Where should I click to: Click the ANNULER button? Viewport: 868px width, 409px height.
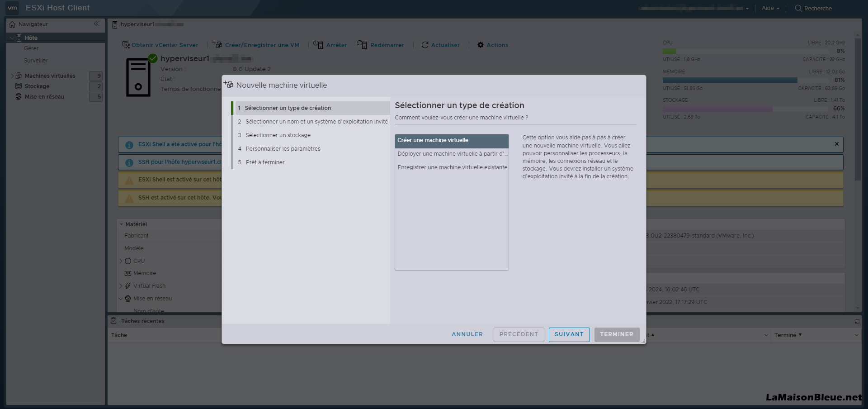point(467,334)
